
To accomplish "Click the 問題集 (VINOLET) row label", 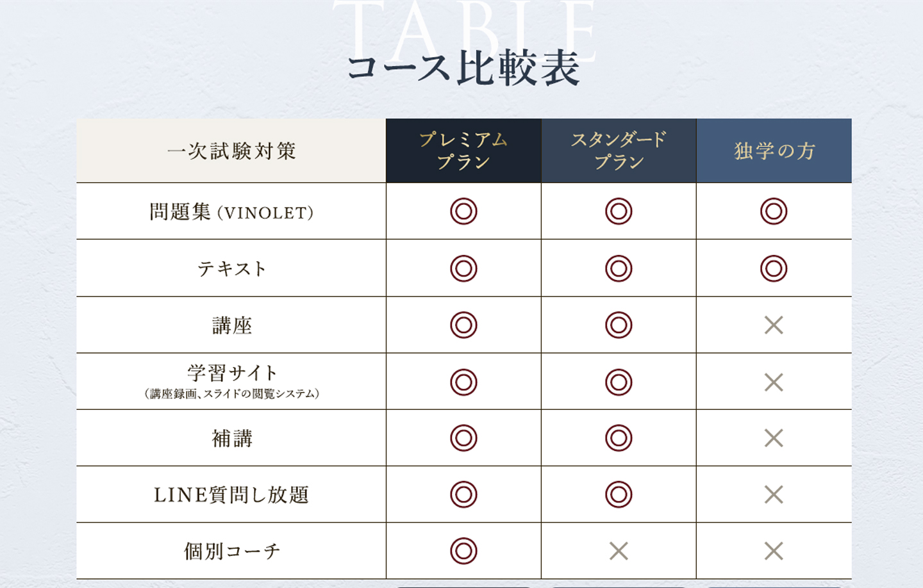I will click(x=231, y=212).
